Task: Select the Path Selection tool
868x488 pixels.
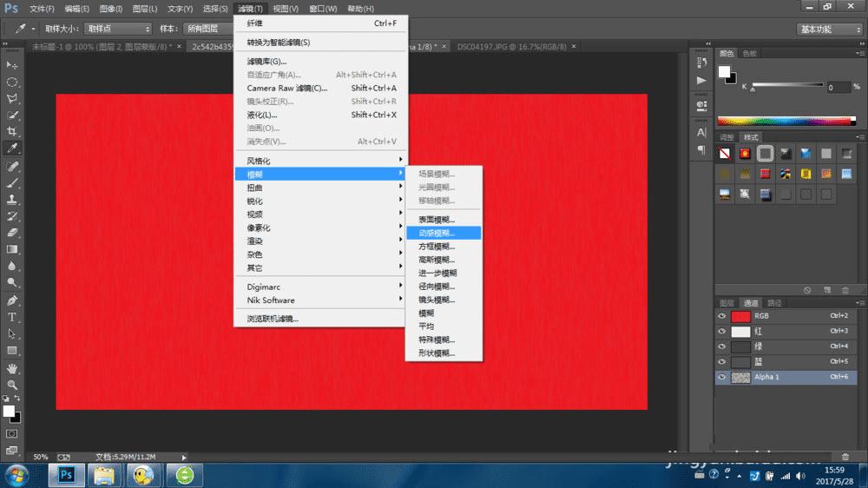Action: click(x=11, y=334)
